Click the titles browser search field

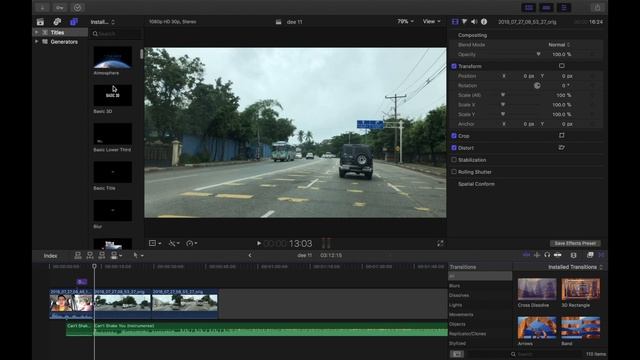point(116,33)
